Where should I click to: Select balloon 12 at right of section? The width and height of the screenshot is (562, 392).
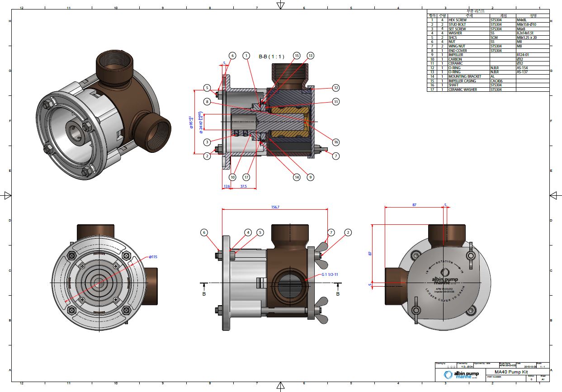click(335, 88)
